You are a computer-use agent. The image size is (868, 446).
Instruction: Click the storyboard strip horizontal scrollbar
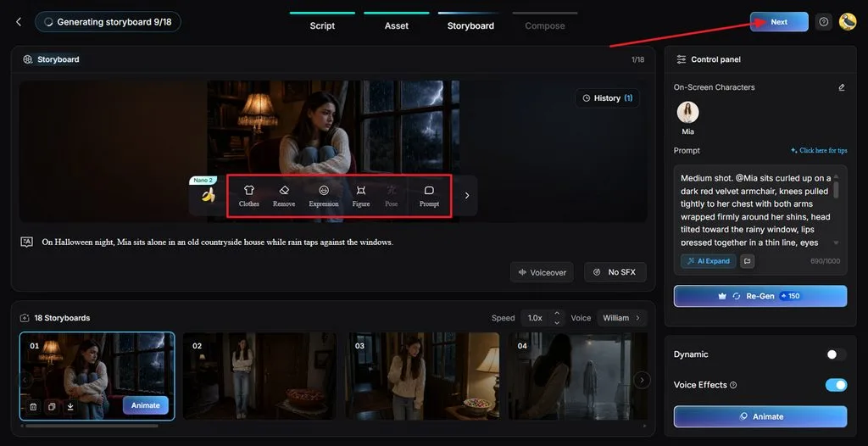(x=92, y=426)
